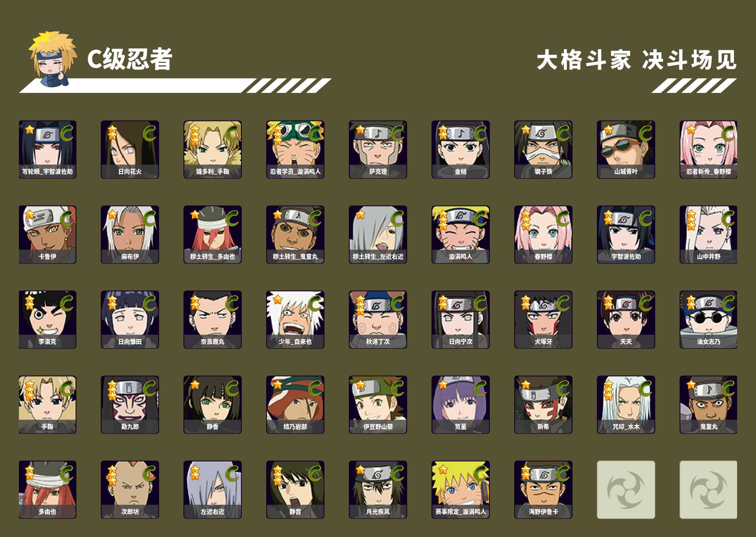Choose the 李洛克 ninja portrait
756x537 pixels.
(x=47, y=320)
